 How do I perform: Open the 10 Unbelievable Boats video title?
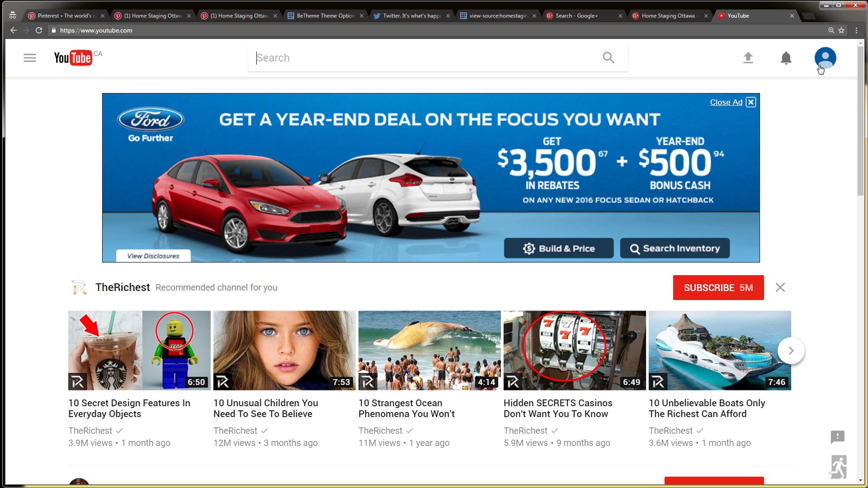[x=707, y=408]
